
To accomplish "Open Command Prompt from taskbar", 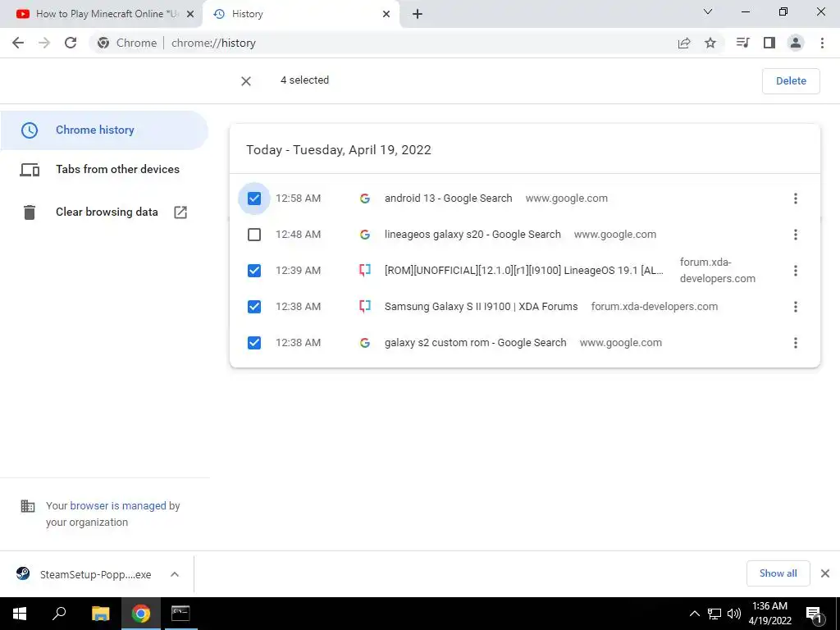I will (180, 614).
